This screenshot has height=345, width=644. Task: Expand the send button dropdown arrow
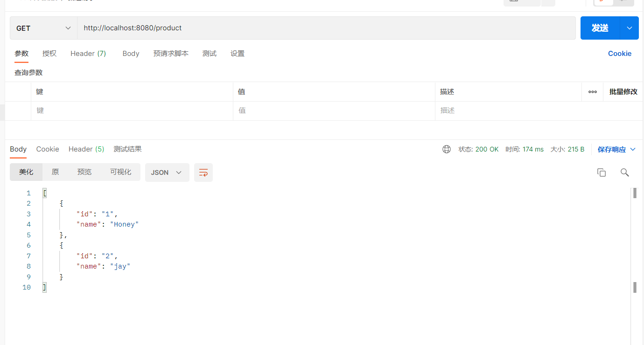click(630, 28)
